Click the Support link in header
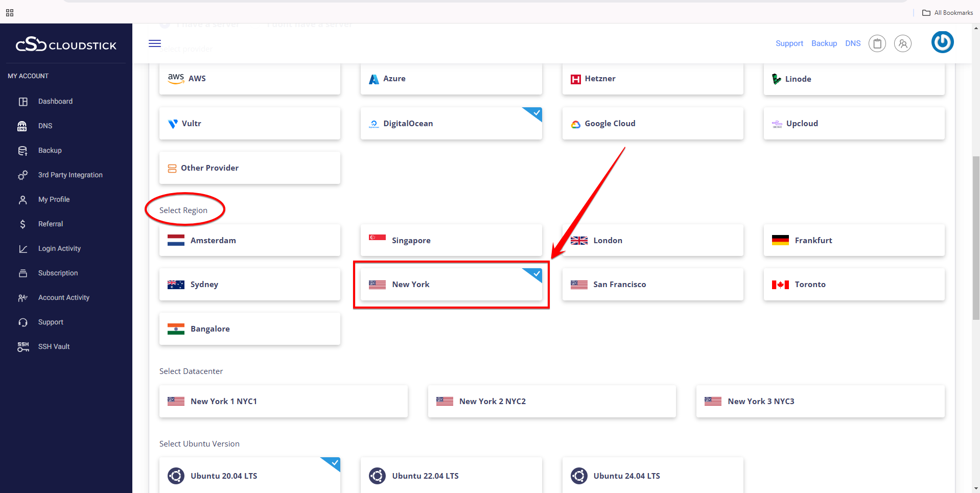Image resolution: width=980 pixels, height=493 pixels. [789, 43]
